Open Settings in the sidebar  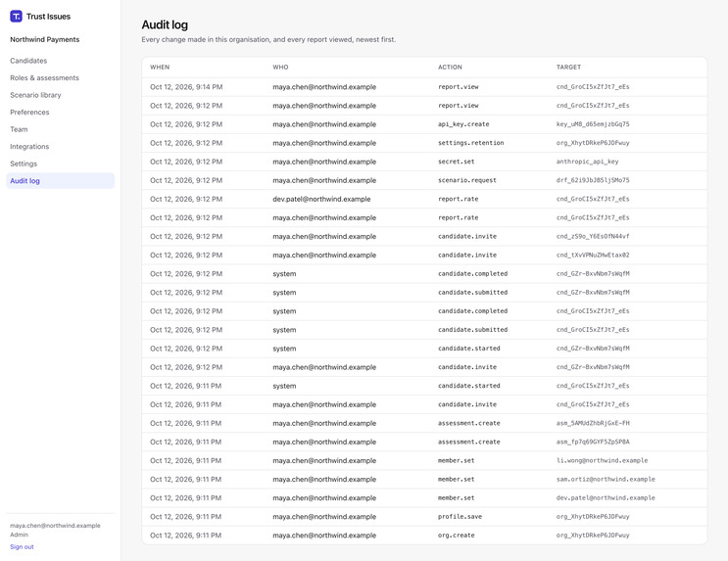coord(24,164)
